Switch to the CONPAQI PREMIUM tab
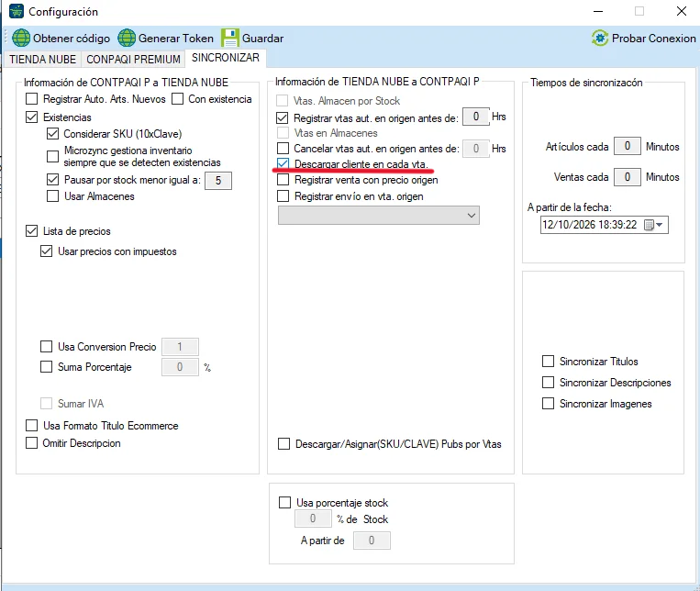 pos(133,60)
